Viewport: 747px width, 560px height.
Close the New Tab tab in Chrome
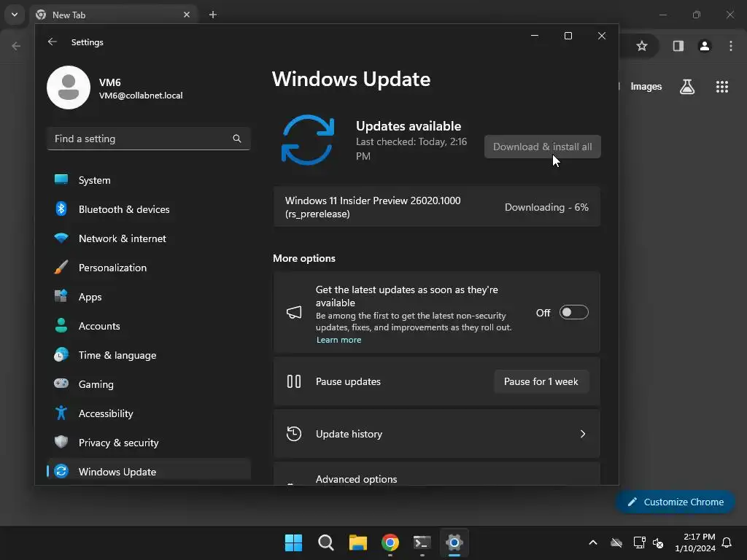[x=187, y=15]
